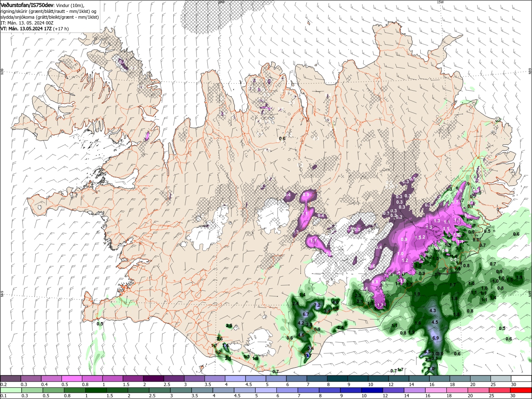Click the white 30 swatch in snow legend
Screen dimensions: 532x399
pyautogui.click(x=521, y=379)
